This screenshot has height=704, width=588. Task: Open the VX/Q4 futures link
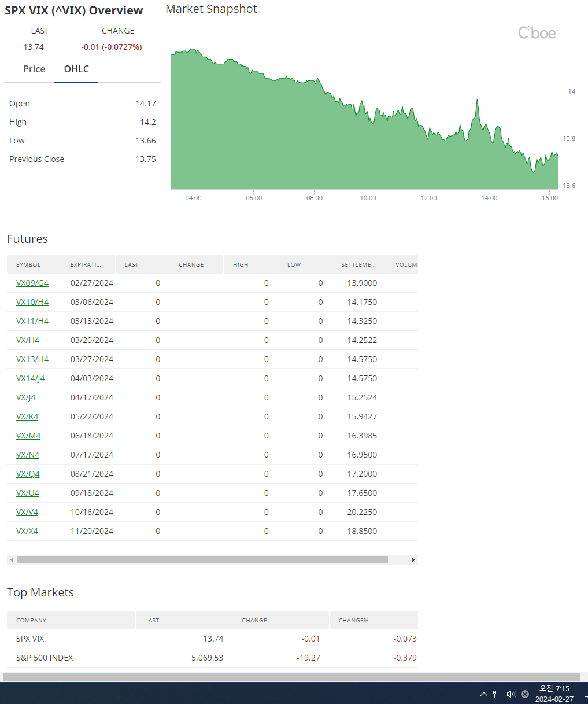[28, 474]
